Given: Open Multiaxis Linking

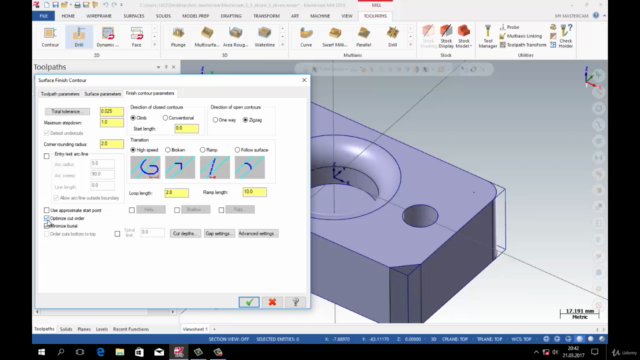Looking at the screenshot, I should coord(520,36).
